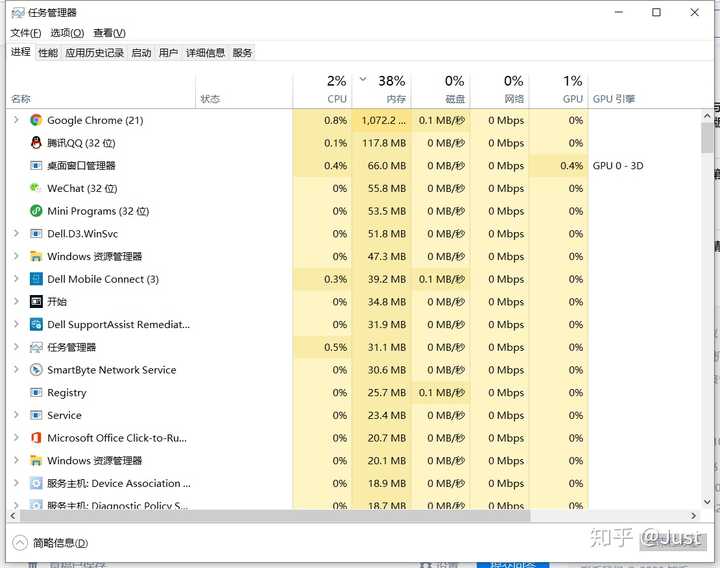Expand the first Windows 资源管理器 row
This screenshot has width=720, height=568.
16,256
